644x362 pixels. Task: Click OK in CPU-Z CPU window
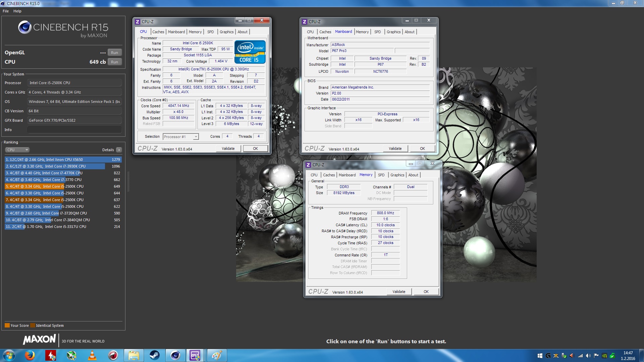255,148
